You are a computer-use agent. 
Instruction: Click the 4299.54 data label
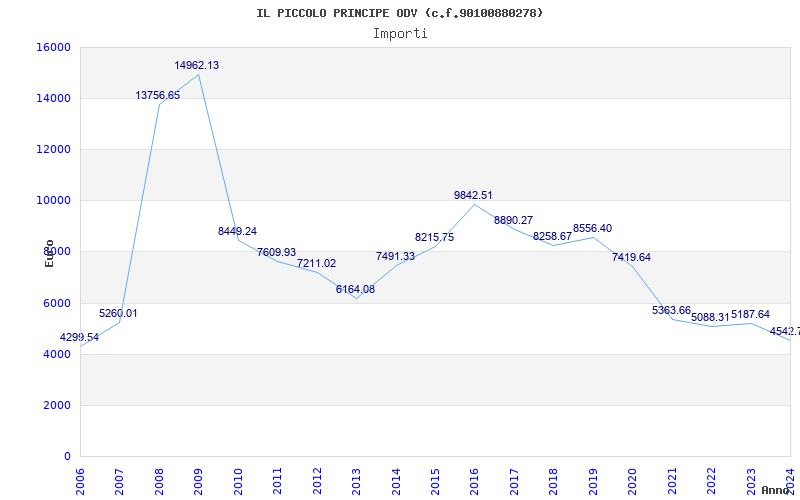tap(79, 338)
